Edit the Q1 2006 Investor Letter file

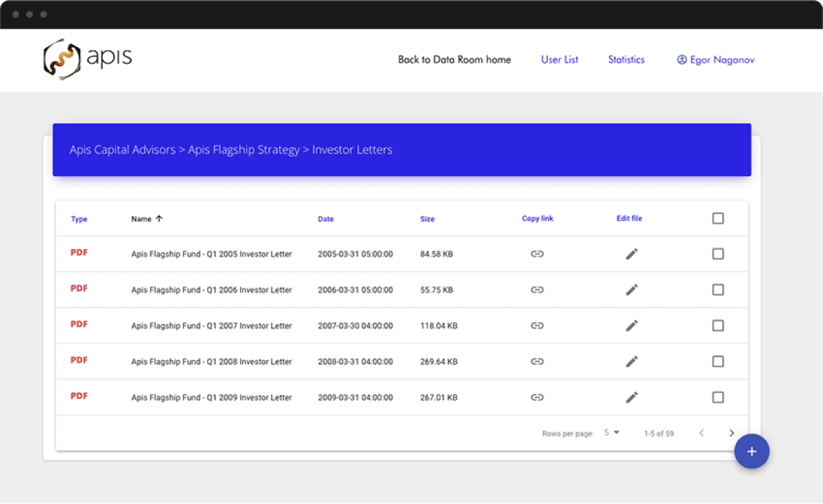632,290
